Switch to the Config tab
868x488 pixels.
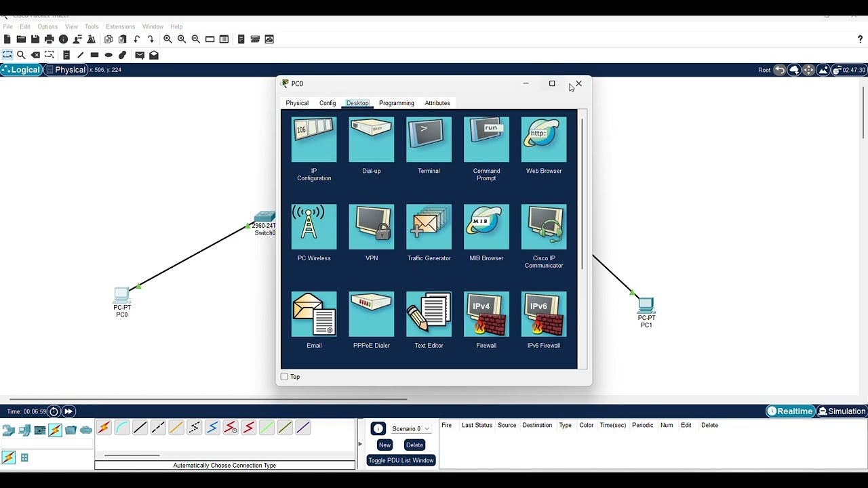328,103
